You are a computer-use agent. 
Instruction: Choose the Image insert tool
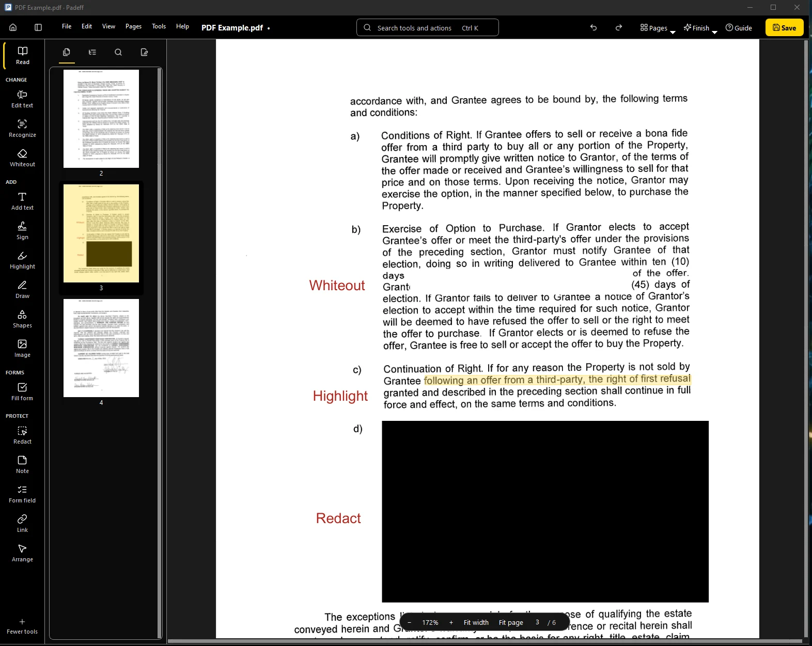tap(22, 349)
